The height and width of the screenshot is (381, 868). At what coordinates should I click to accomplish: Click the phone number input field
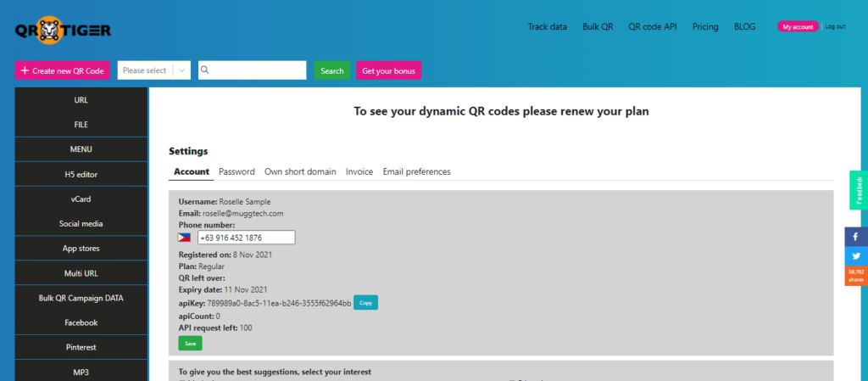[247, 238]
